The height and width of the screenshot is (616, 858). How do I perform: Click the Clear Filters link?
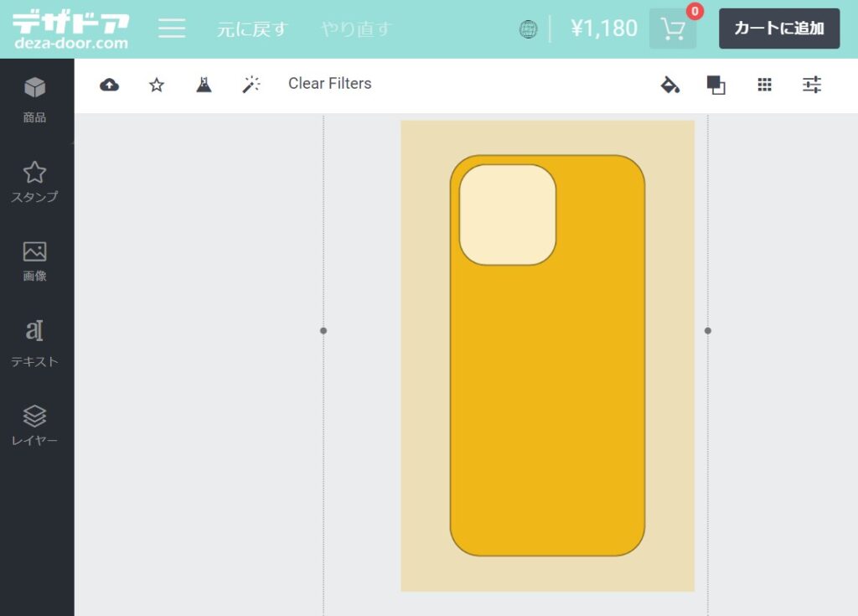point(329,84)
